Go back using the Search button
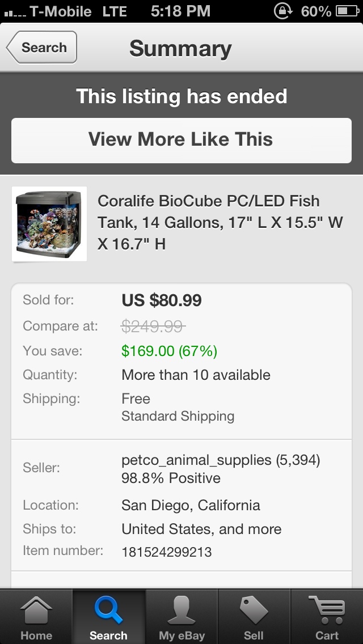The width and height of the screenshot is (363, 644). (x=41, y=48)
